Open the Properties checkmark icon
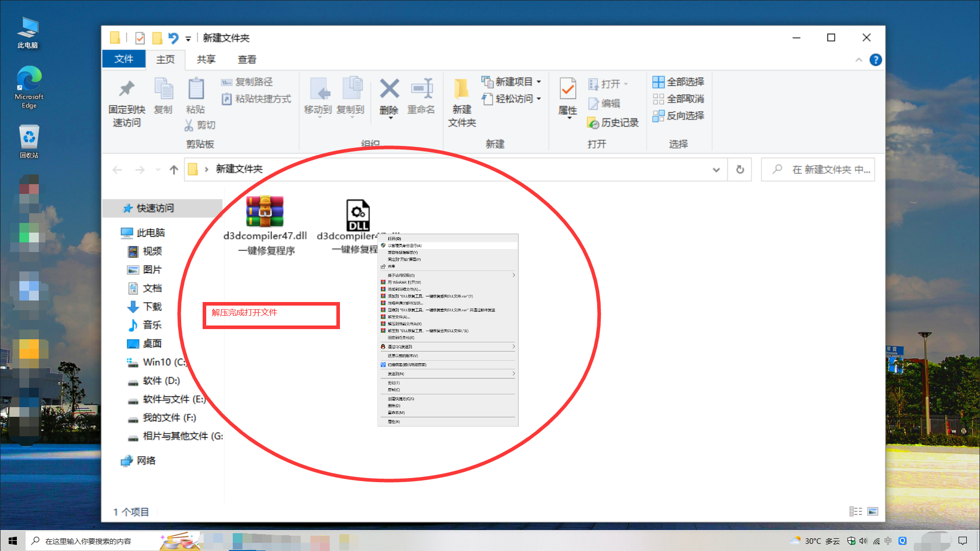The image size is (980, 551). pos(568,89)
